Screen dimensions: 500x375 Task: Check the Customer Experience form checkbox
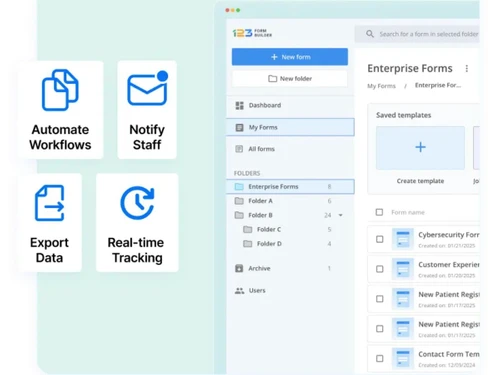click(379, 269)
